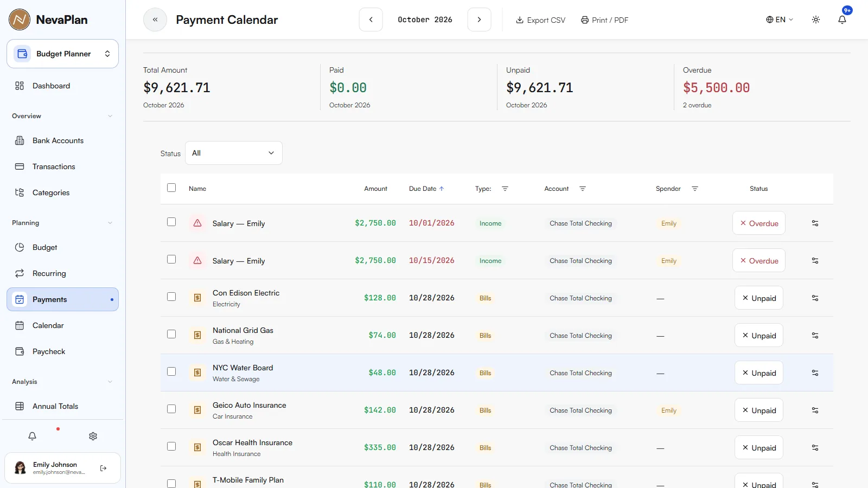Toggle light/dark theme sun icon
The image size is (868, 488).
click(x=816, y=20)
